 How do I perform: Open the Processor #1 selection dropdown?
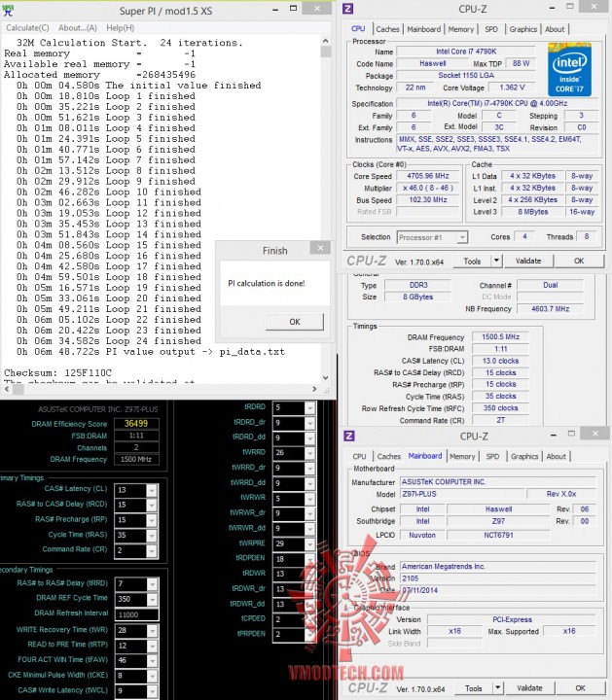click(432, 237)
